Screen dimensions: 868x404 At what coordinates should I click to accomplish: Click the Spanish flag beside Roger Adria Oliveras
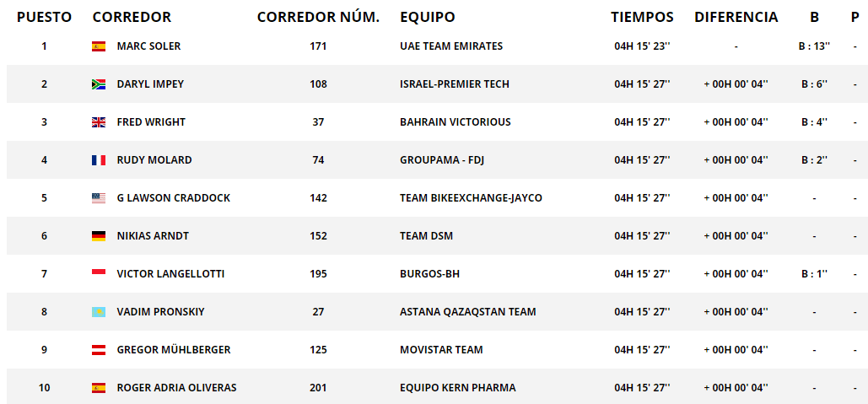tap(99, 388)
